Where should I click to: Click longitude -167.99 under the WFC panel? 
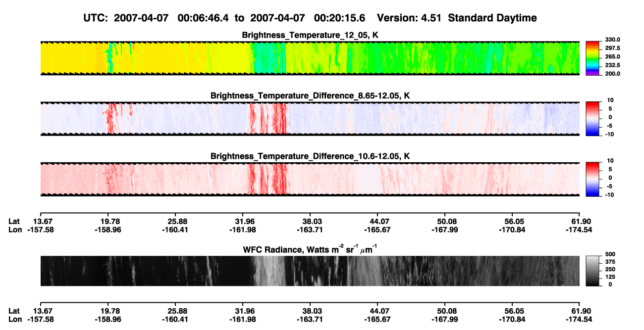pos(445,319)
